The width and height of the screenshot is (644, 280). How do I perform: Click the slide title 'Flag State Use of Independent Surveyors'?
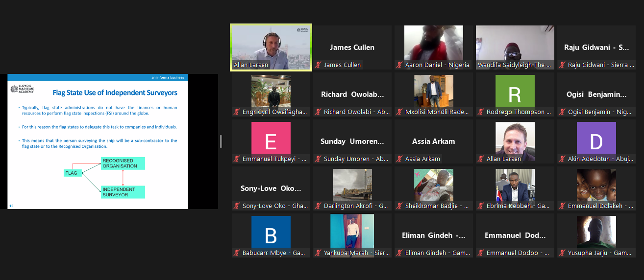pyautogui.click(x=115, y=93)
